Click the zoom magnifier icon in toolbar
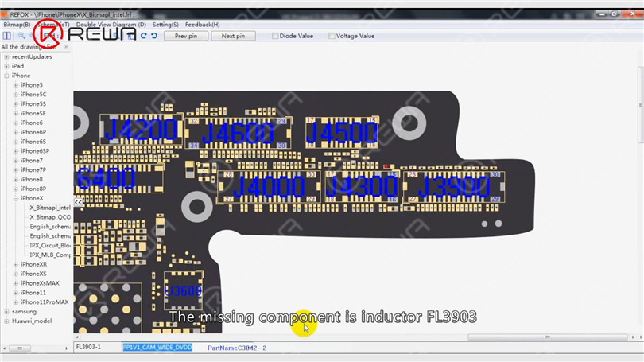Screen dimensions: 644x362 point(21,36)
